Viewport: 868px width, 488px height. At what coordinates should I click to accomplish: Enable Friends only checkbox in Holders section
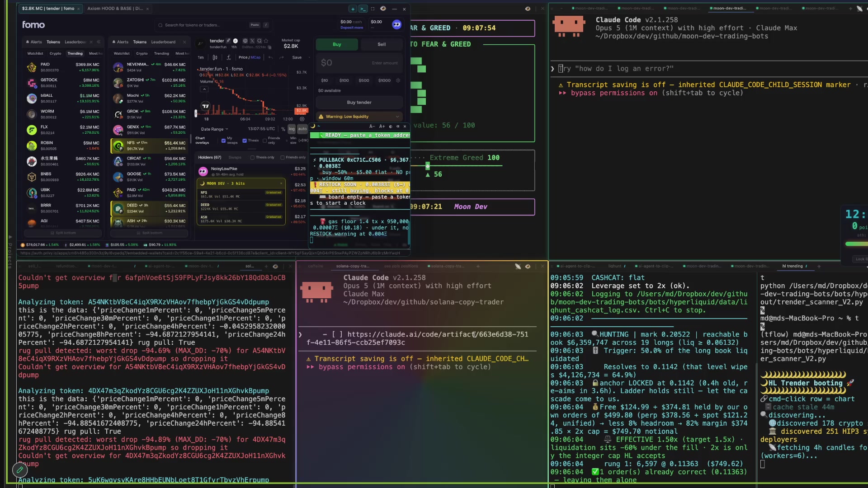pyautogui.click(x=283, y=157)
